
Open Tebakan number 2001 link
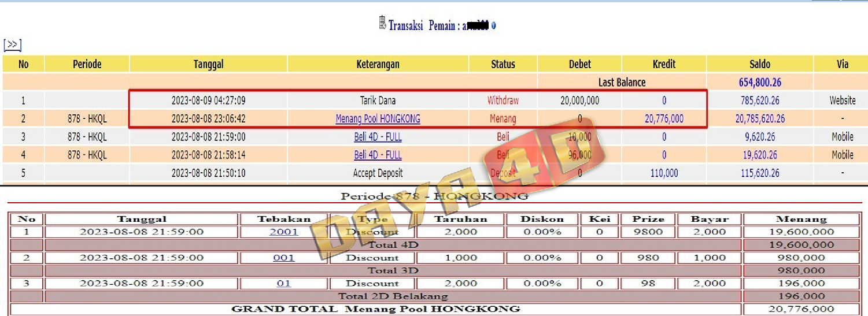pos(283,232)
